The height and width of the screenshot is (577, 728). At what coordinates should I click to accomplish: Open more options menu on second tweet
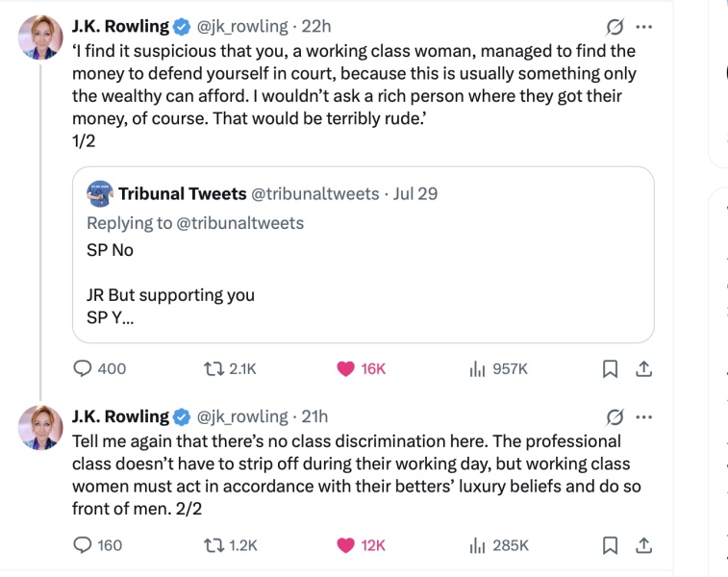[x=644, y=416]
